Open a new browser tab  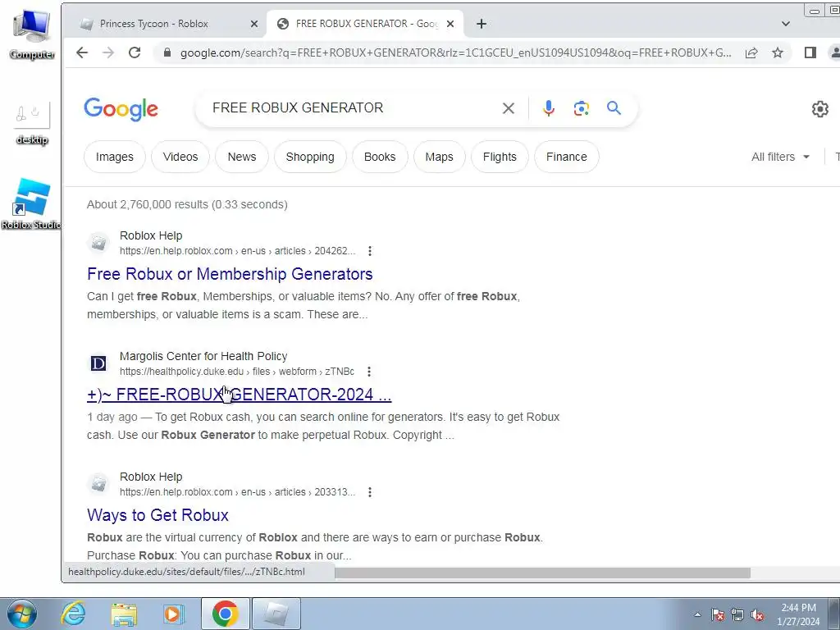point(481,24)
